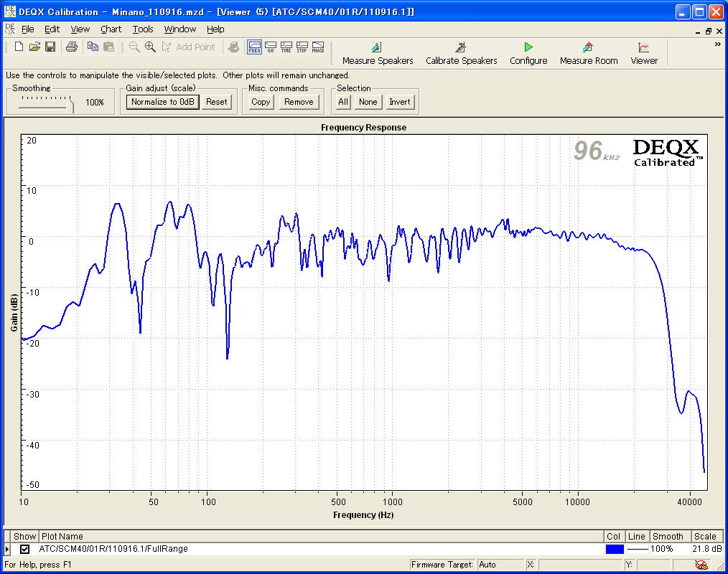Open the Window menu
The width and height of the screenshot is (728, 574).
click(179, 29)
